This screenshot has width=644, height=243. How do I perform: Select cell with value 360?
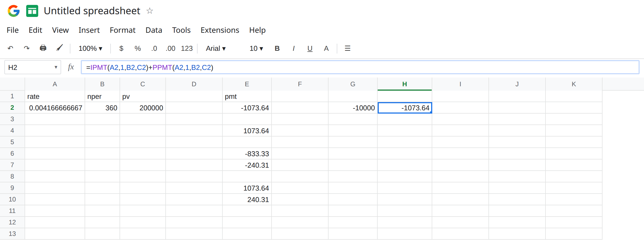click(x=102, y=108)
